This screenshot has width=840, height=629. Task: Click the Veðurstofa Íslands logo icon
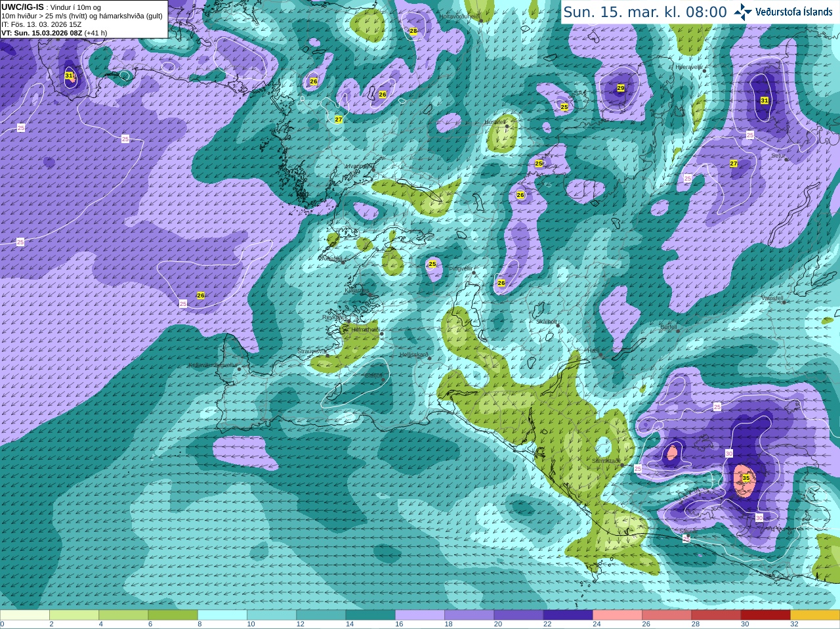point(743,12)
